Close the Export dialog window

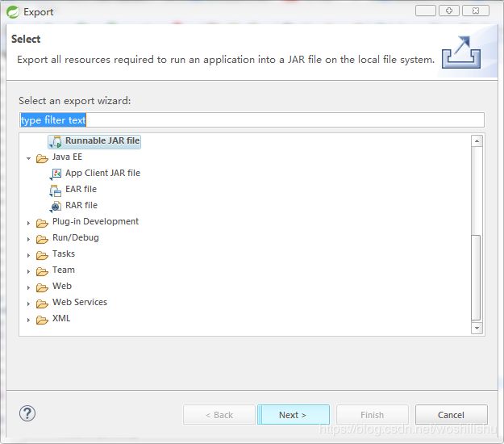476,10
